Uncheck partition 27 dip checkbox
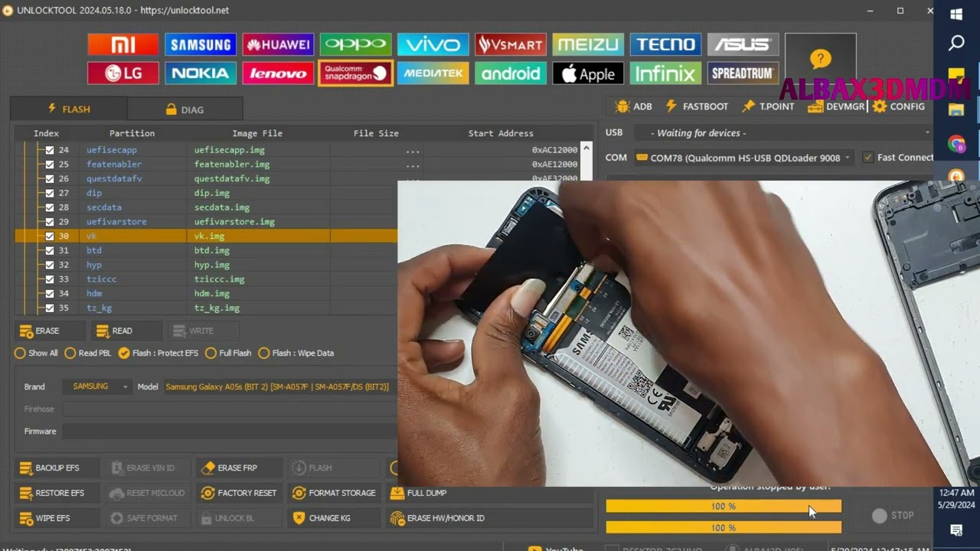Screen dimensions: 980x551 50,193
